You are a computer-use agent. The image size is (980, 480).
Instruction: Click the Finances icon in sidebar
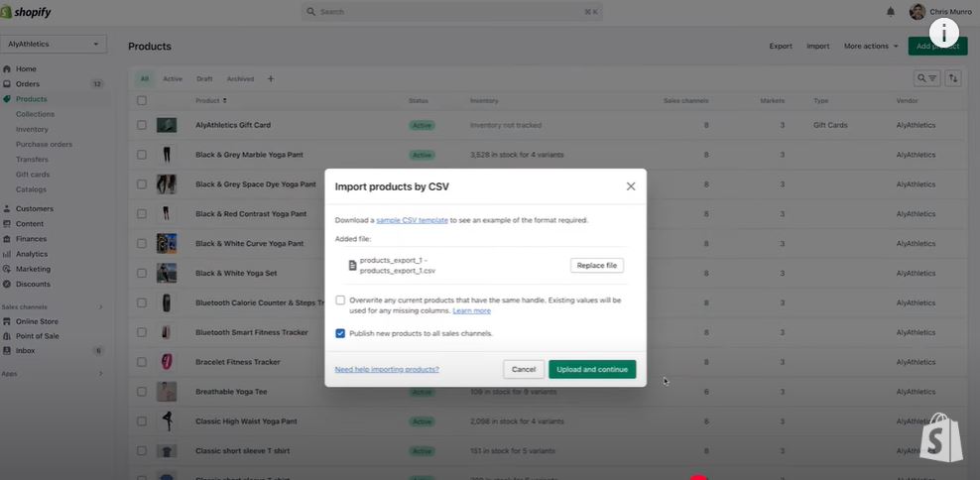click(7, 239)
